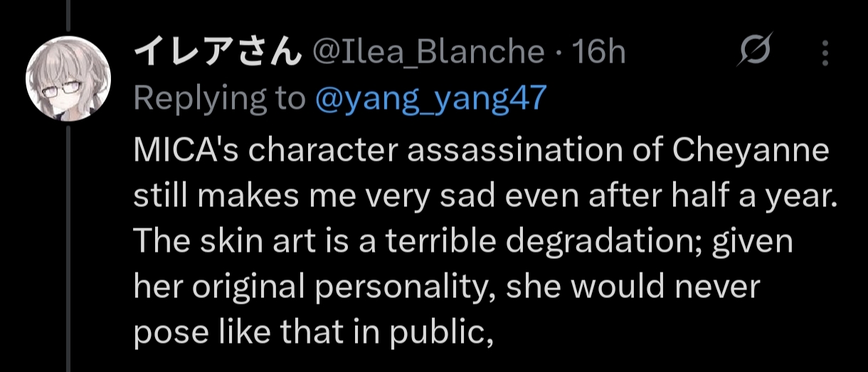Open the イレアさん display name profile
Screen dimensions: 868x372
[x=215, y=52]
